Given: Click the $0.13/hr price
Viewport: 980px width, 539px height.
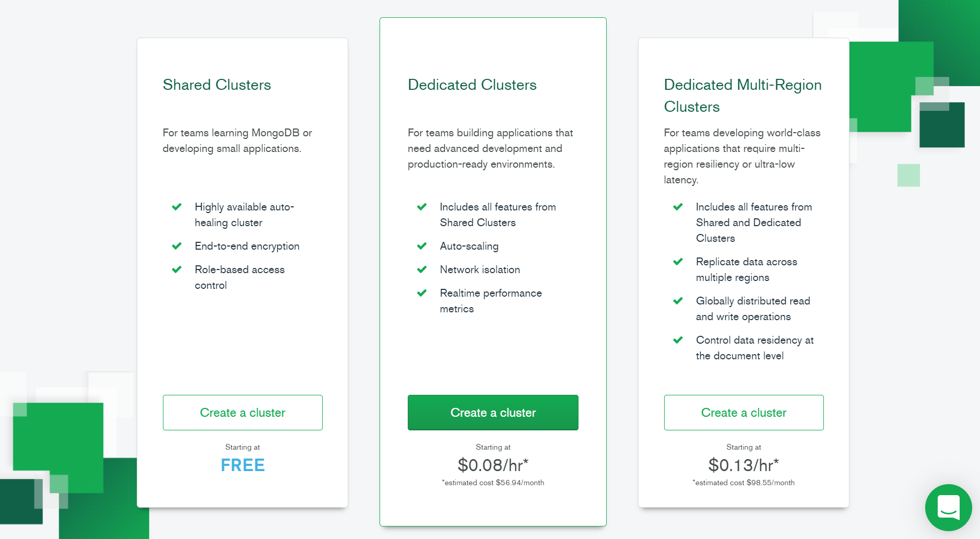Looking at the screenshot, I should [743, 465].
